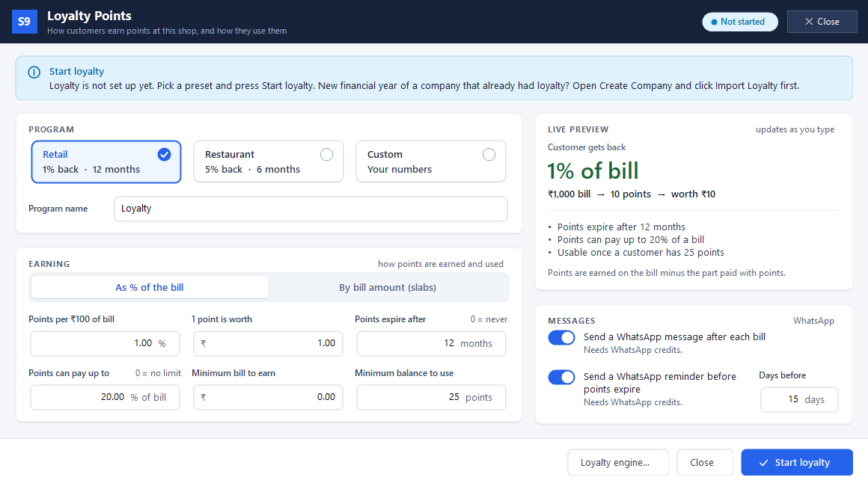The image size is (868, 486).
Task: Click the LIVE PREVIEW section heading
Action: [578, 129]
